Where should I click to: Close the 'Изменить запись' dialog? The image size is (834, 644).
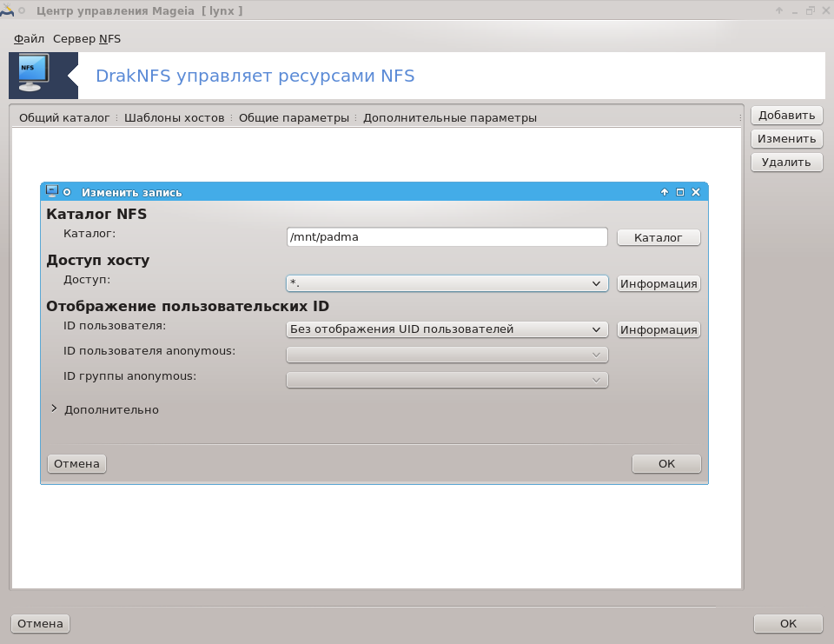pyautogui.click(x=696, y=192)
